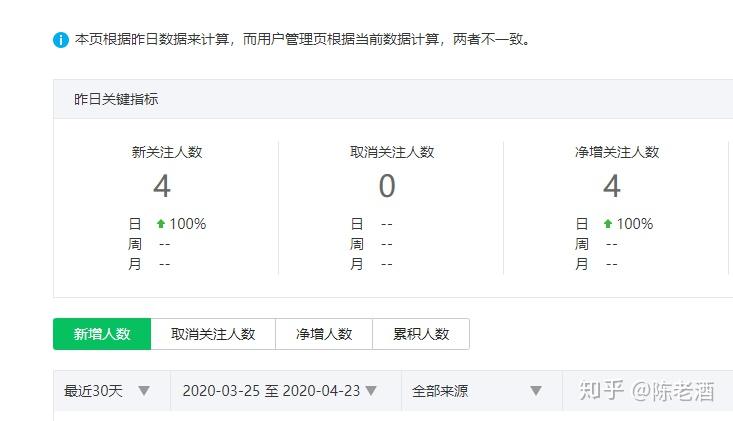Click the 日 row under 取消关注人数
Image resolution: width=733 pixels, height=421 pixels.
(371, 224)
